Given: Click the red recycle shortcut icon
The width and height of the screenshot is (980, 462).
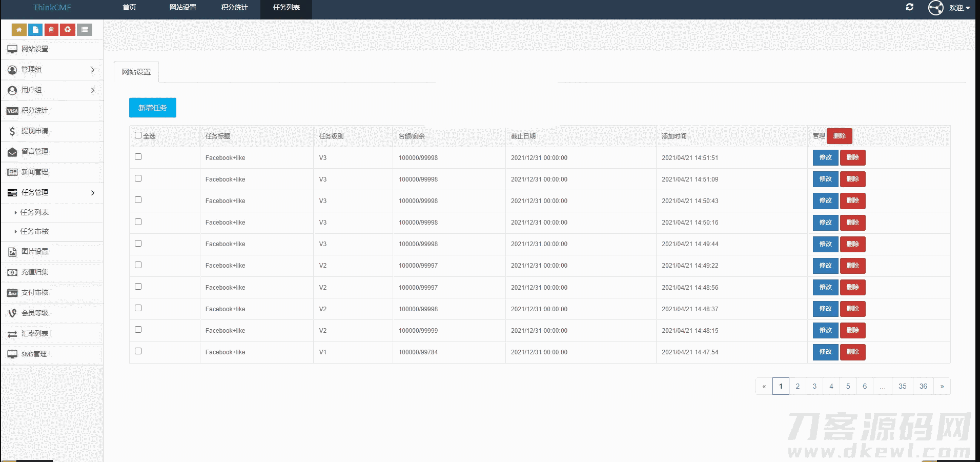Looking at the screenshot, I should [x=68, y=30].
